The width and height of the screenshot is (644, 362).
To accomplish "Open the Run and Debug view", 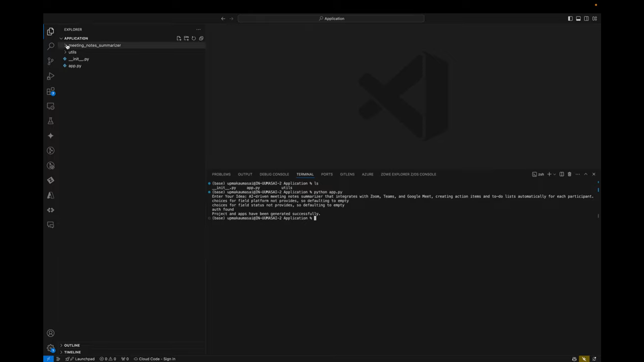I will [51, 76].
